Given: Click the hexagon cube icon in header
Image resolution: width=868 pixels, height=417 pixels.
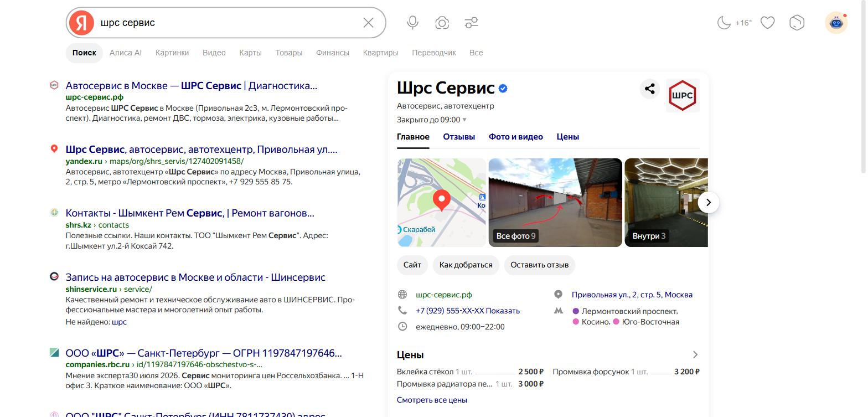Looking at the screenshot, I should click(x=797, y=23).
